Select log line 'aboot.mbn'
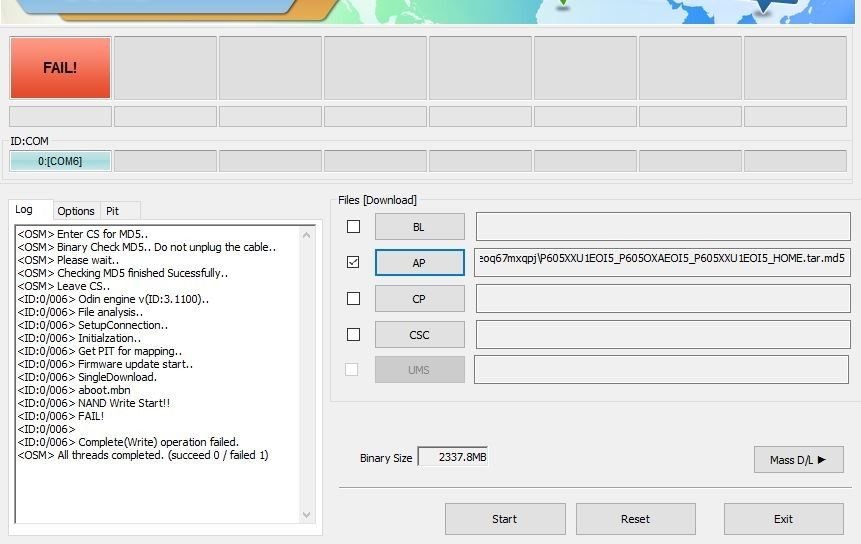 click(74, 390)
